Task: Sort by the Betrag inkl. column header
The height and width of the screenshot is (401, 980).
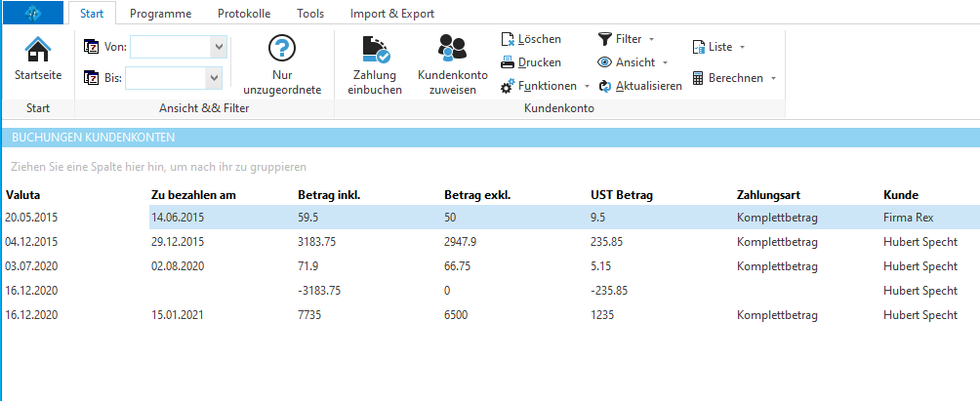Action: (329, 195)
